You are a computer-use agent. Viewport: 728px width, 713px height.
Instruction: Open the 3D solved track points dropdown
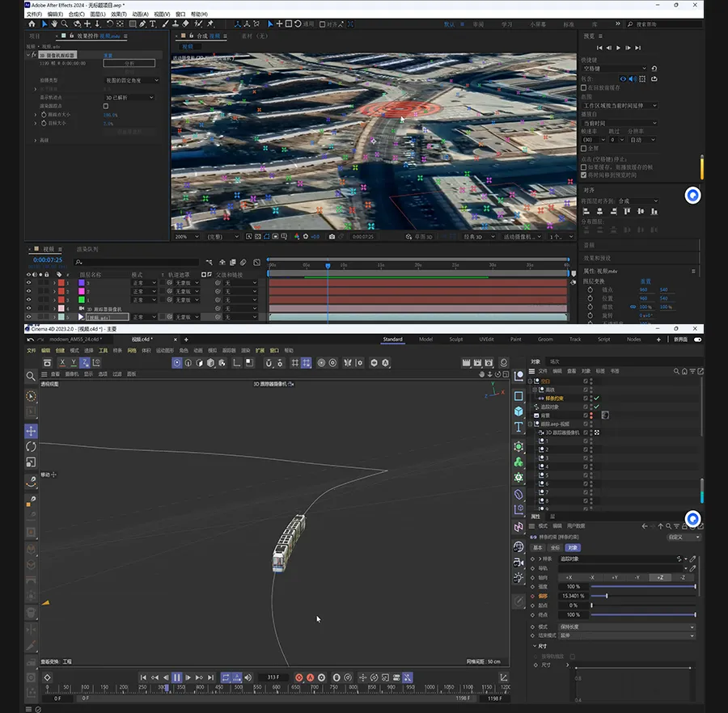click(129, 98)
